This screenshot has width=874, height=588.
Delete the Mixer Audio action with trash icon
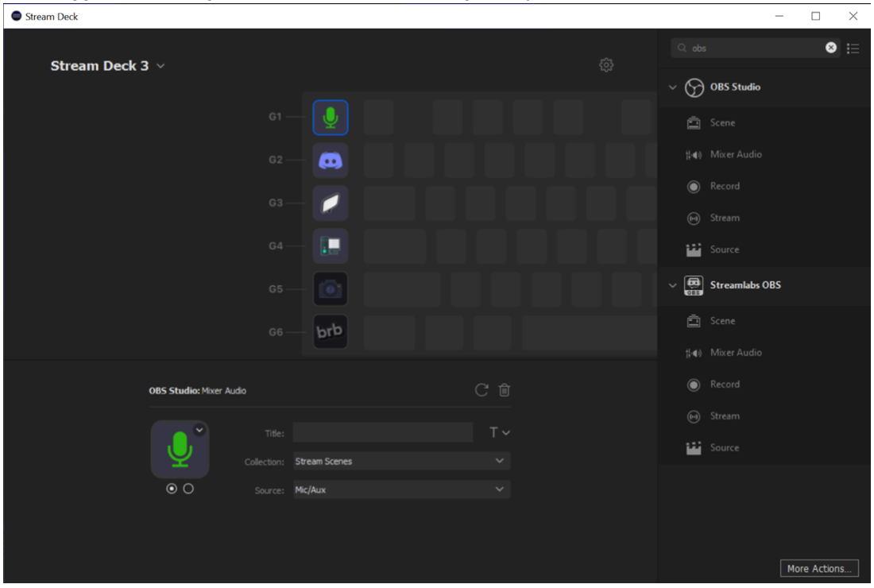[504, 390]
